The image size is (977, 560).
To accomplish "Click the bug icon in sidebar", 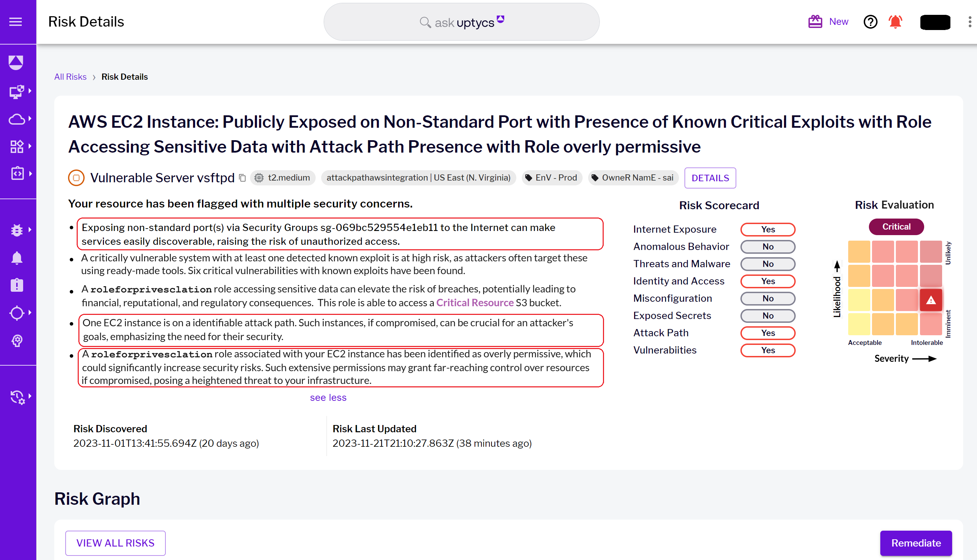I will (x=17, y=230).
